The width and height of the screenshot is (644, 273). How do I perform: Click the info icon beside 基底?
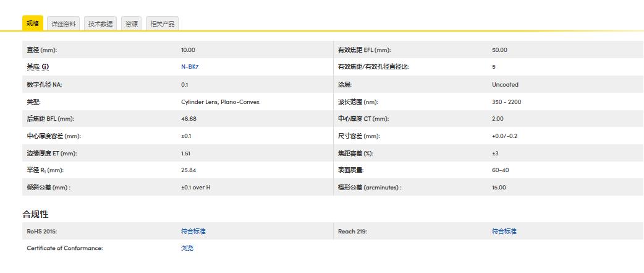46,67
